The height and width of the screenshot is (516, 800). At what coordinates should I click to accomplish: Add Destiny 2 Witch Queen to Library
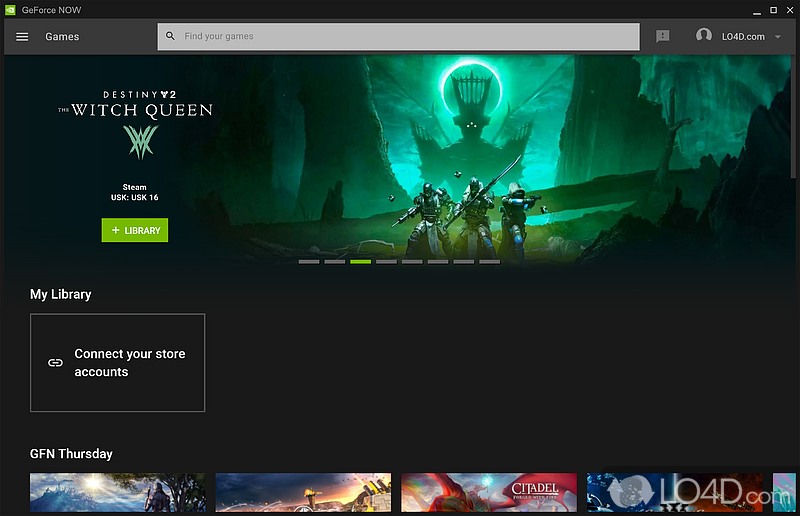coord(135,230)
